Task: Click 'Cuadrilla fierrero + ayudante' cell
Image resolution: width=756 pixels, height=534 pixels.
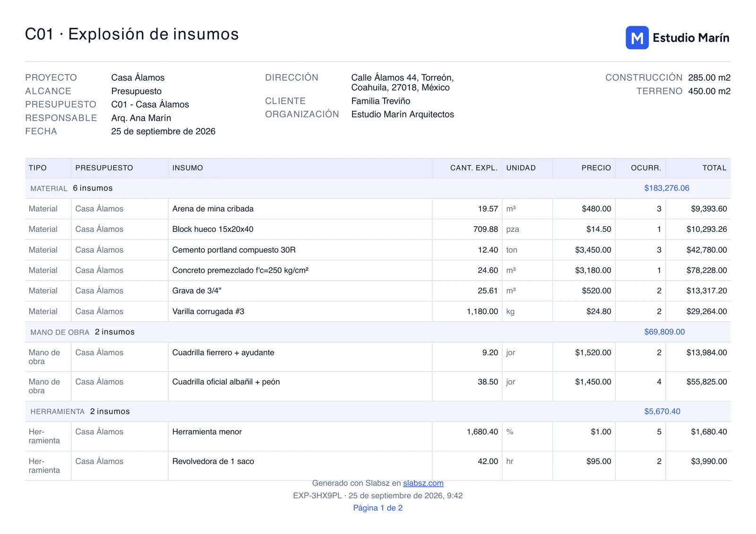Action: coord(223,352)
